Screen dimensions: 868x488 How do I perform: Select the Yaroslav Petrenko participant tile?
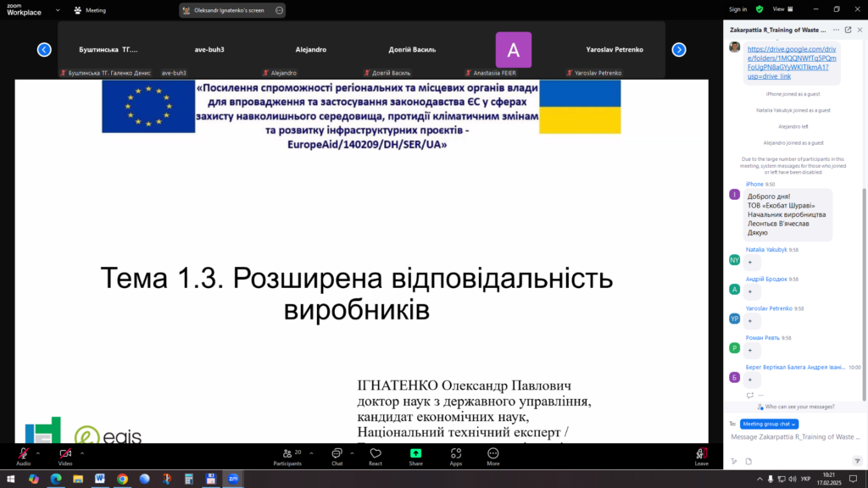[615, 50]
